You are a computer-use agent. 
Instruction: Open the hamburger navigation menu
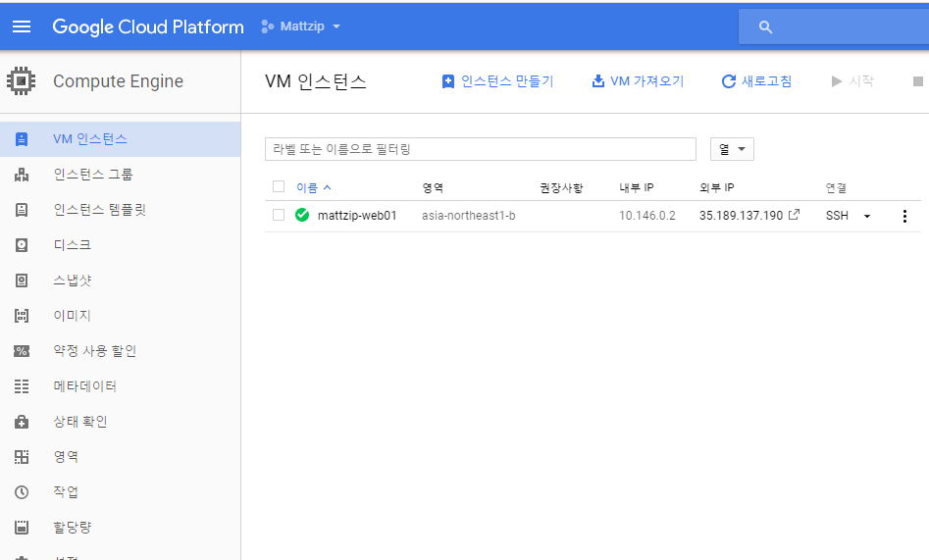pos(22,26)
